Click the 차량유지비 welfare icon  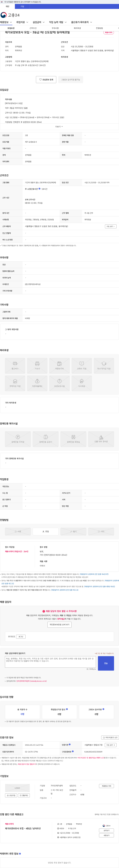pos(59,365)
